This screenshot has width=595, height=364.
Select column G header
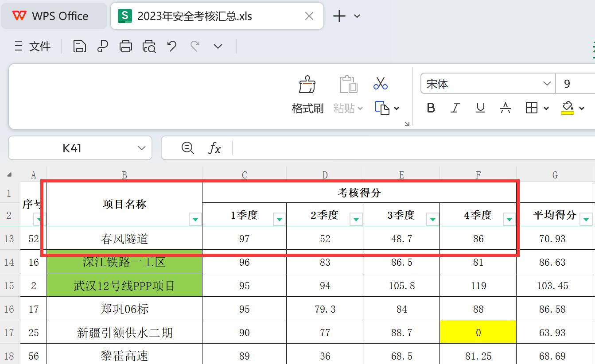555,175
